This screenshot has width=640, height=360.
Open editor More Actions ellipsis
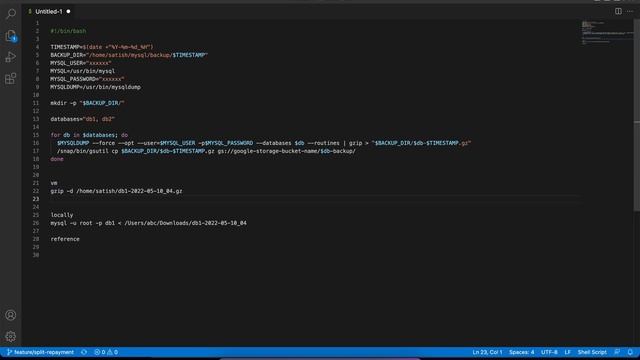pos(630,11)
